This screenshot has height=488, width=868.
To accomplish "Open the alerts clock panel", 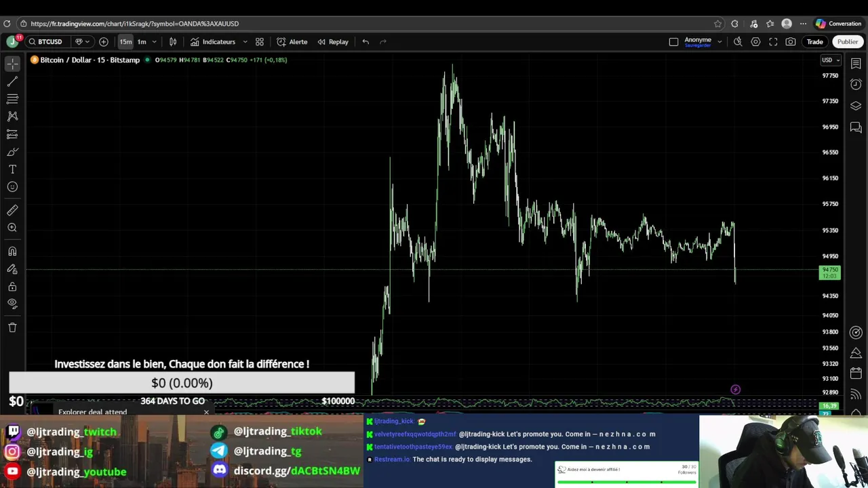I will [x=856, y=85].
